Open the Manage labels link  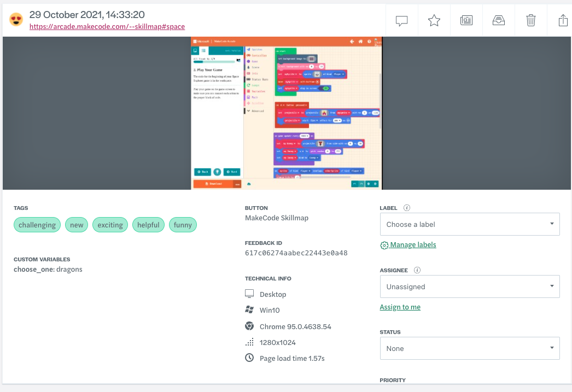(x=413, y=245)
